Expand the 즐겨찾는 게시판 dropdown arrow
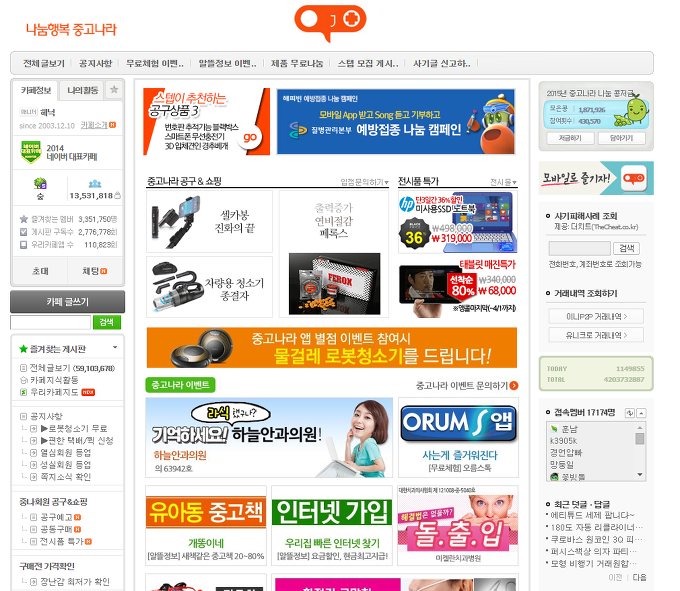680x591 pixels. (115, 347)
